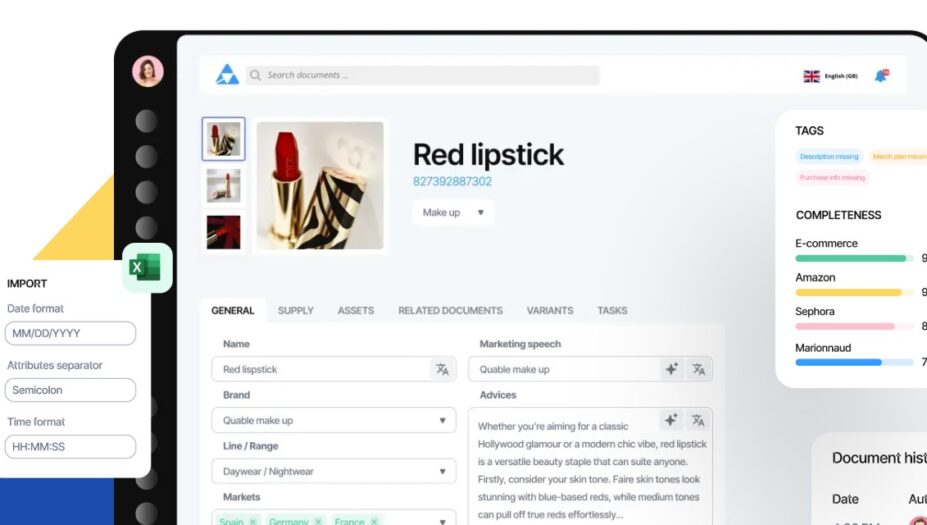Click the blue triangle app logo
Image resolution: width=927 pixels, height=525 pixels.
[x=227, y=75]
